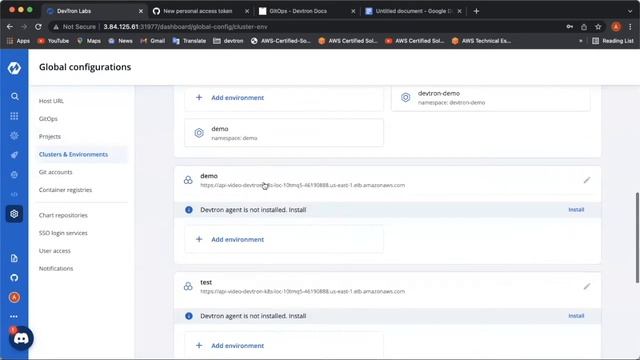The image size is (640, 360).
Task: Open Apps bookmark shortcut
Action: [18, 41]
